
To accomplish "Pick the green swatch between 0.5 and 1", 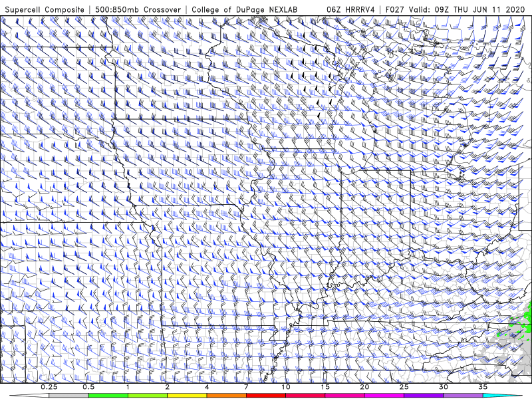I will pyautogui.click(x=108, y=396).
